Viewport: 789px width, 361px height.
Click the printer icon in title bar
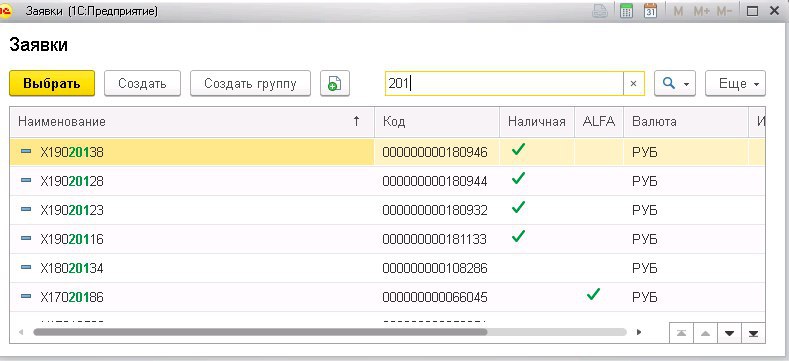pyautogui.click(x=600, y=11)
